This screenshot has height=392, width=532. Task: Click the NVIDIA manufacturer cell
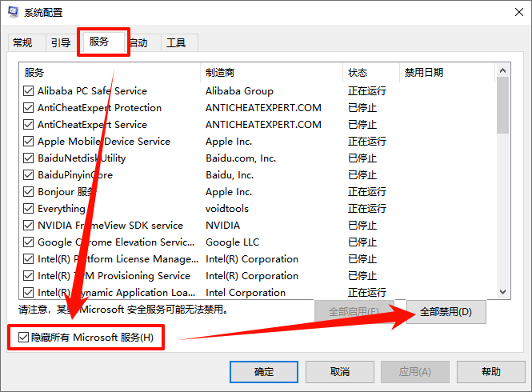pos(222,226)
